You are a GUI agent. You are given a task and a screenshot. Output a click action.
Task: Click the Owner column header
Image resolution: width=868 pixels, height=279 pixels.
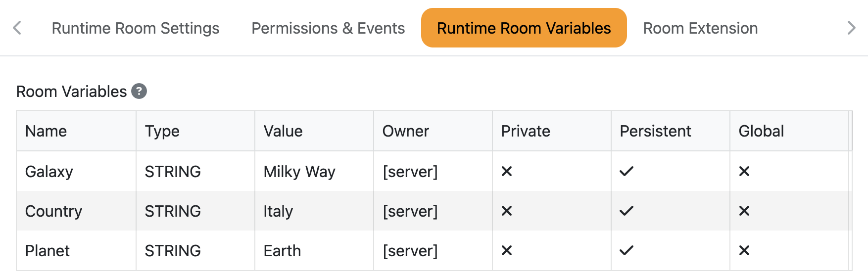click(433, 131)
